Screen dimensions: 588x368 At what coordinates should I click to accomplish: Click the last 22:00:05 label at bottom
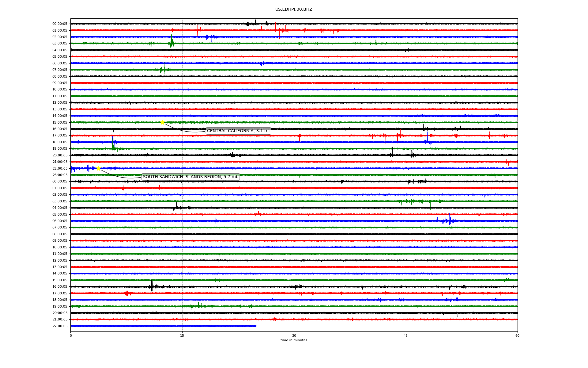tap(60, 326)
